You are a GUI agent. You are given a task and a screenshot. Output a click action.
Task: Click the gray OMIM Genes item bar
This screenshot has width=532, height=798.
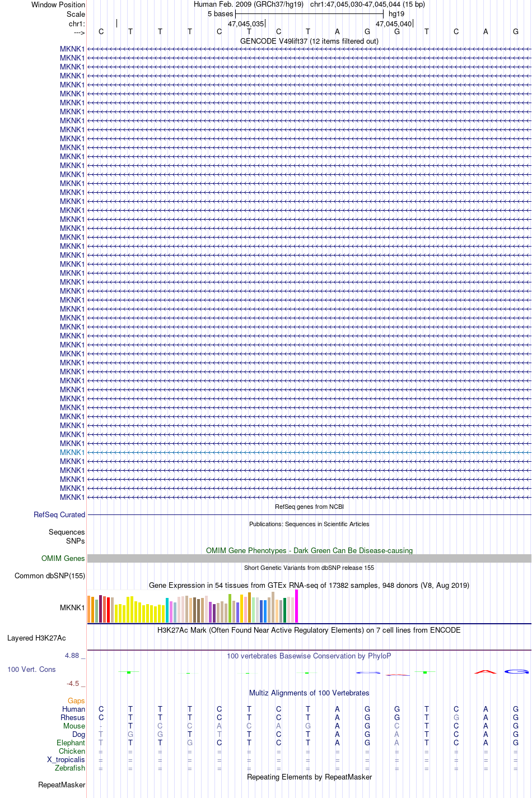309,559
